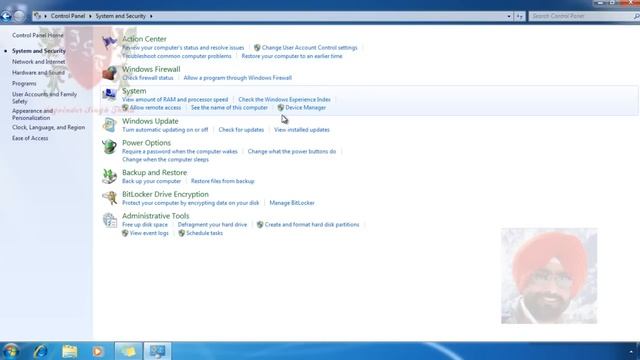Viewport: 640px width, 360px height.
Task: Select the Control Panel taskbar button
Action: click(157, 351)
